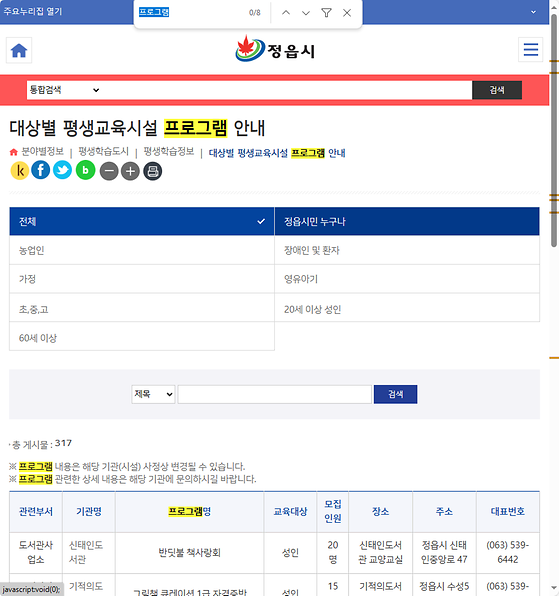Open the 제목 search-type dropdown
The height and width of the screenshot is (596, 559).
pos(153,394)
